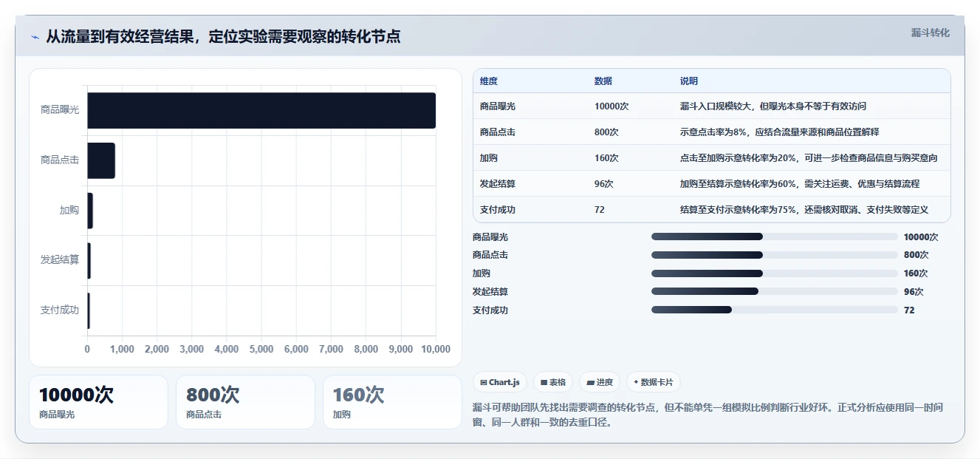This screenshot has height=459, width=980.
Task: Click the 800次 商品点击 data card
Action: [245, 402]
